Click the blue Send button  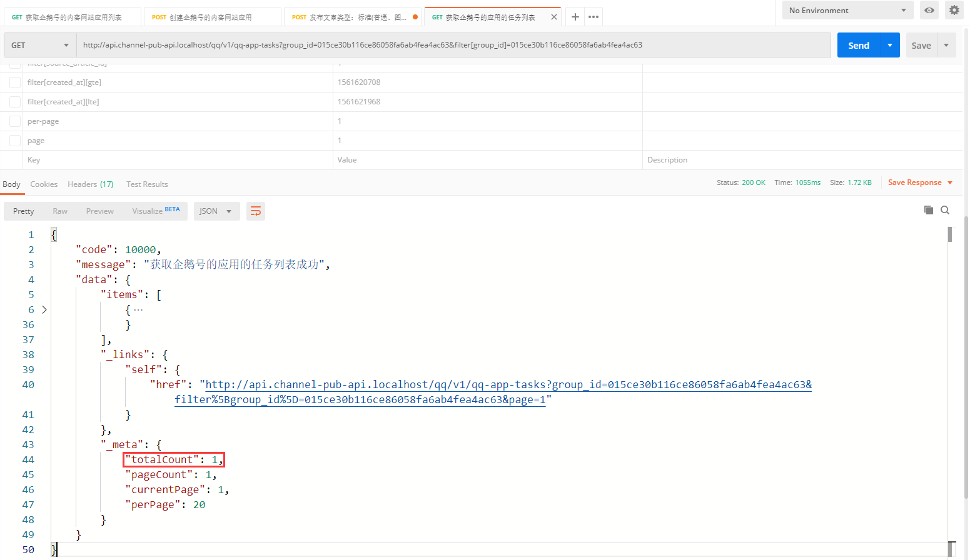tap(858, 45)
